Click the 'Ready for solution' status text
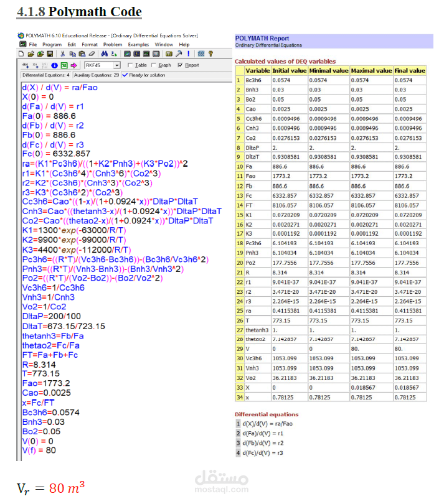The height and width of the screenshot is (504, 444). coord(147,75)
